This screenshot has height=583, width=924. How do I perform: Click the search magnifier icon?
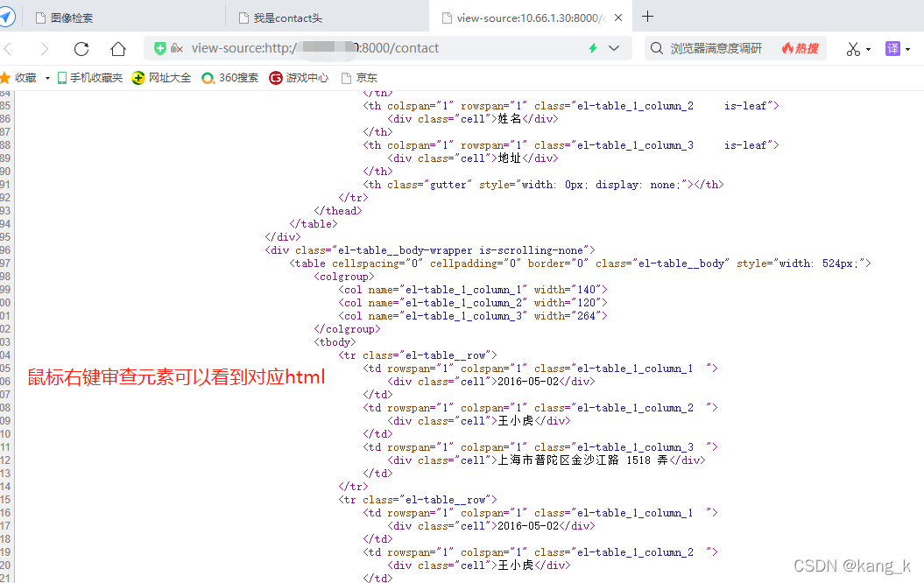657,48
